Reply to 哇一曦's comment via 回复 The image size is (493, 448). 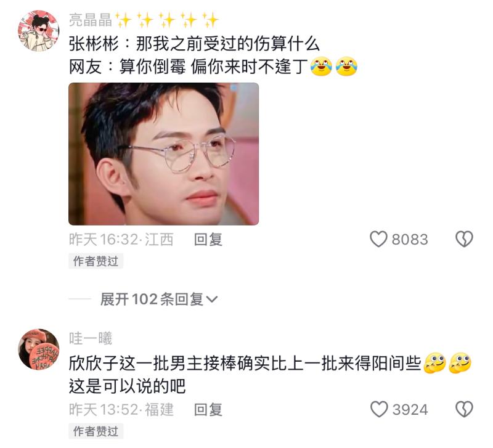208,410
